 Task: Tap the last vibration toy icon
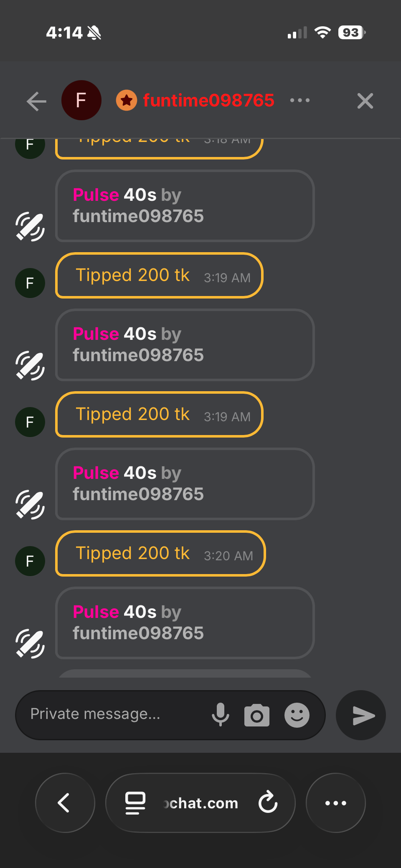30,643
